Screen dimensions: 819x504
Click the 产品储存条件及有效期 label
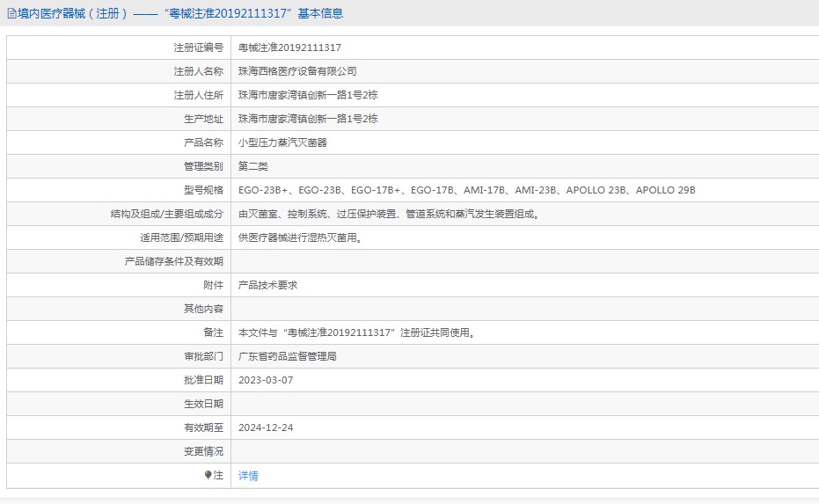[x=174, y=261]
